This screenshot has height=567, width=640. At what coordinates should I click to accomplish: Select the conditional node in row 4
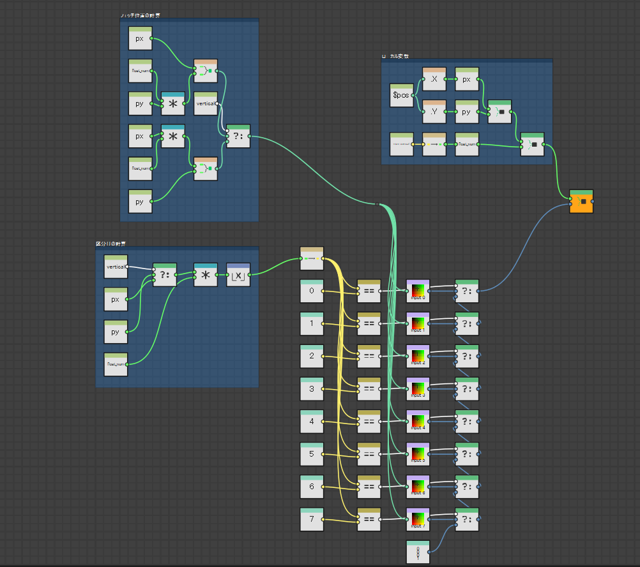(x=467, y=421)
